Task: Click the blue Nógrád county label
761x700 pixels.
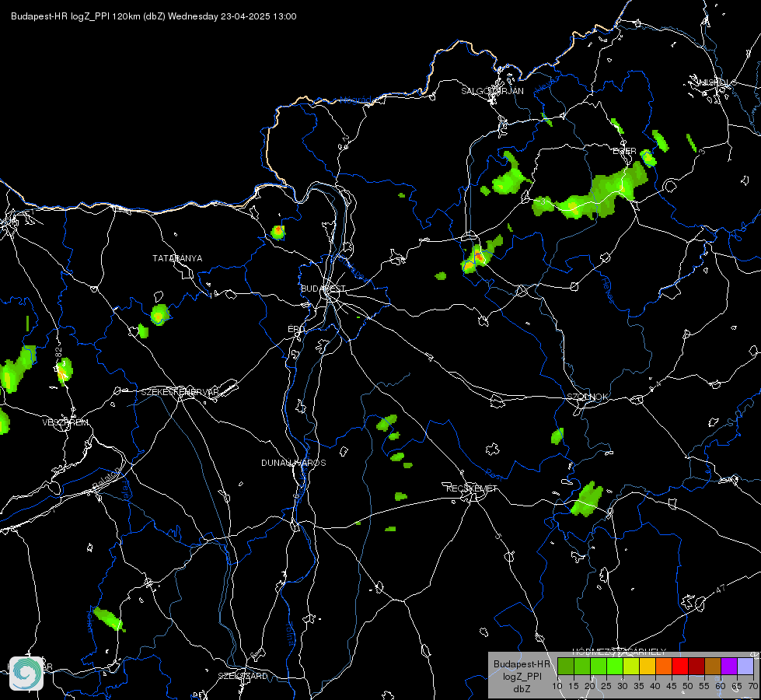Action: pos(355,100)
